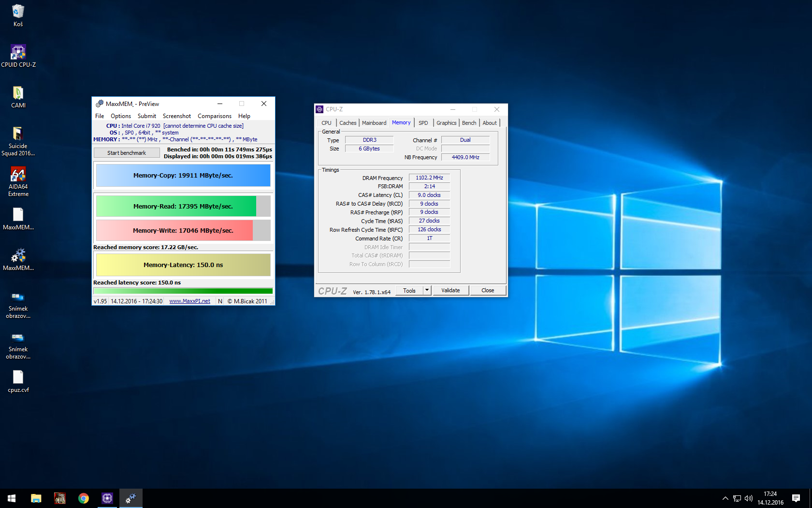Image resolution: width=812 pixels, height=508 pixels.
Task: Click the Channel # field showing Dual
Action: click(465, 140)
